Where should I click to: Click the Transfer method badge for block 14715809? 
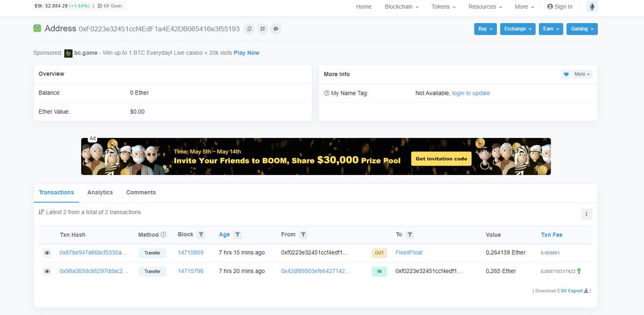pyautogui.click(x=152, y=253)
